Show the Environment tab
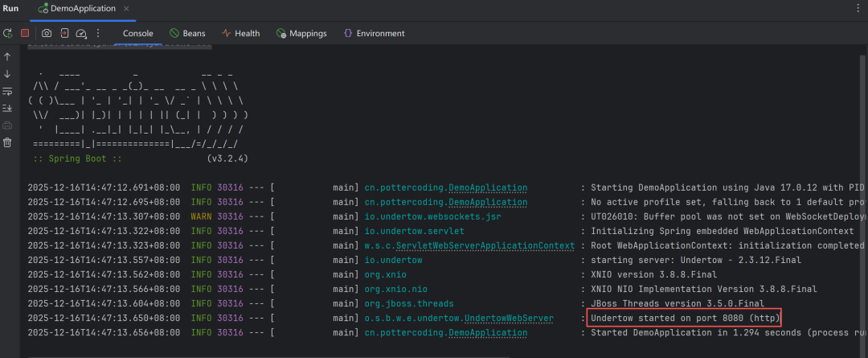868x358 pixels. [x=374, y=33]
